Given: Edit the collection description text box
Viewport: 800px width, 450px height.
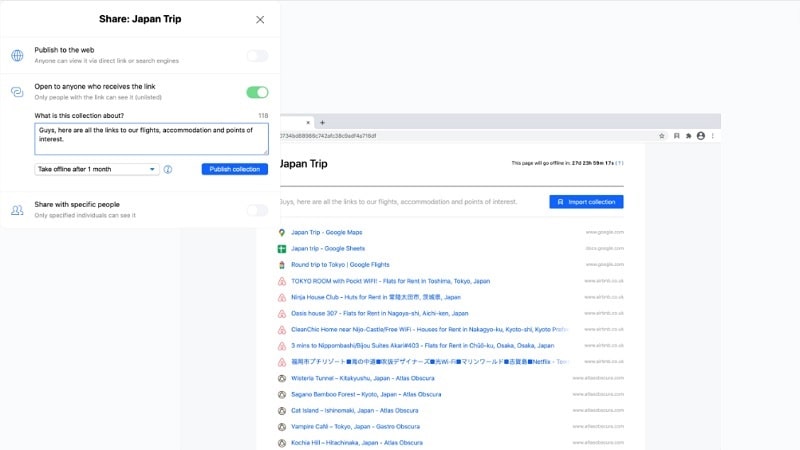Looking at the screenshot, I should point(152,139).
